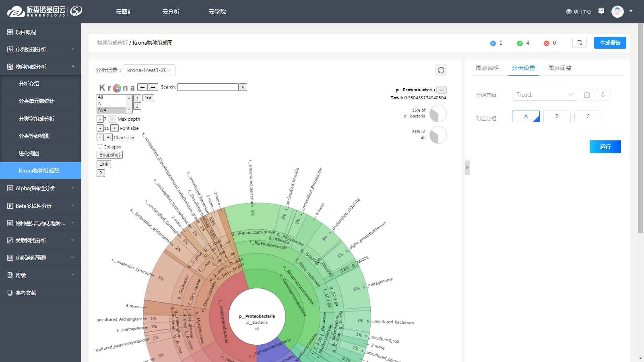Switch to the 图表说明 tab
Screen dimensions: 644x362
487,68
